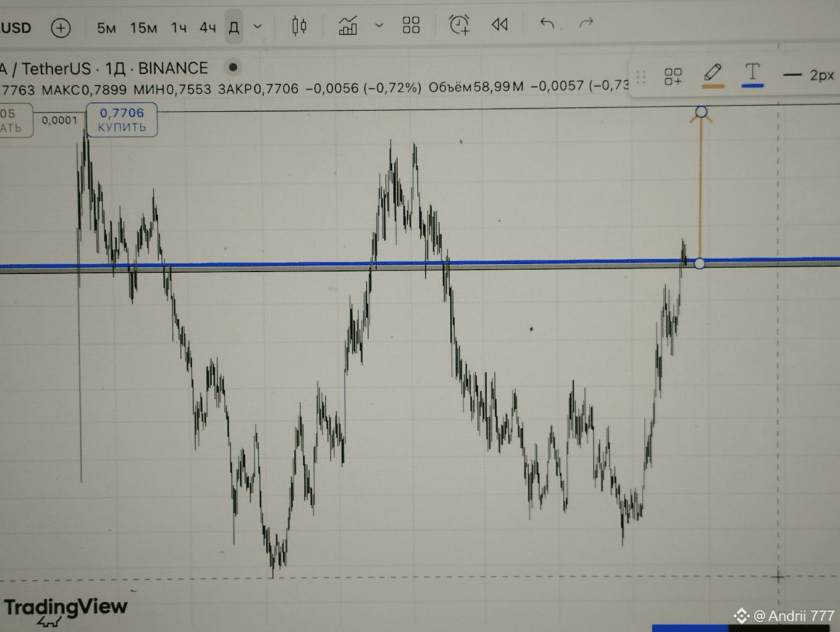Switch to the 15м timeframe
This screenshot has height=632, width=840.
point(143,28)
